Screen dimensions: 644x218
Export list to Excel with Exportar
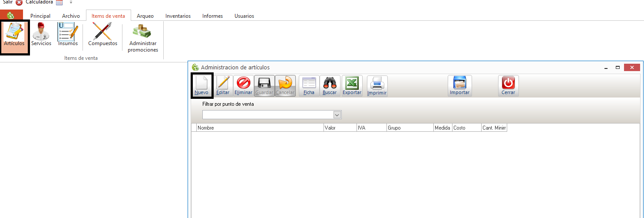[352, 85]
